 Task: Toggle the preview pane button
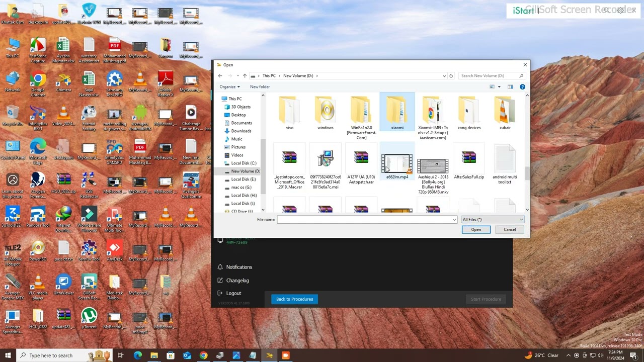click(x=510, y=86)
